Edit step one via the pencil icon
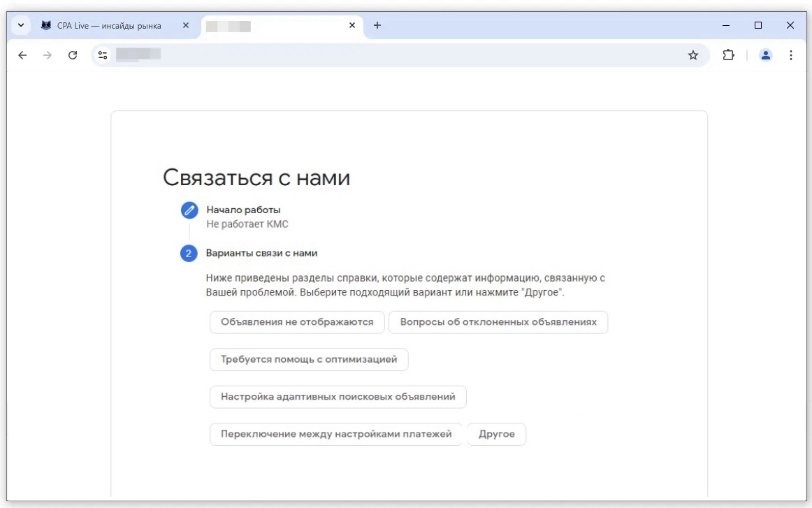812x508 pixels. (x=189, y=210)
